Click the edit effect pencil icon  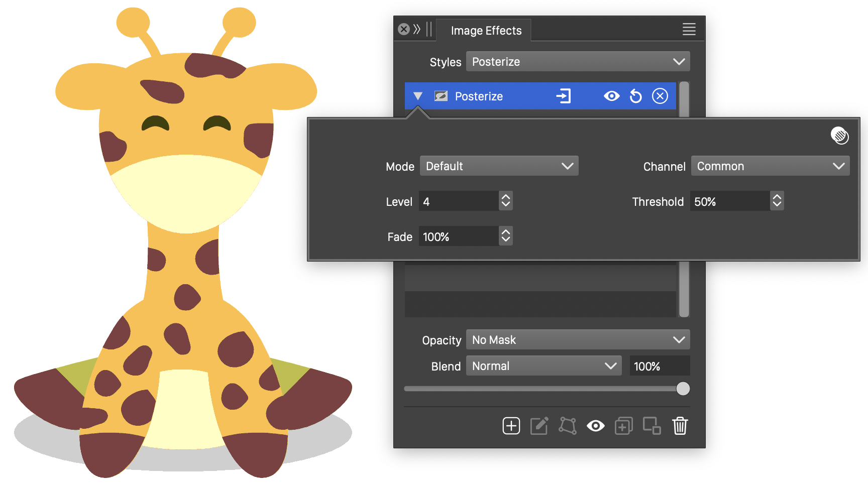pyautogui.click(x=539, y=426)
